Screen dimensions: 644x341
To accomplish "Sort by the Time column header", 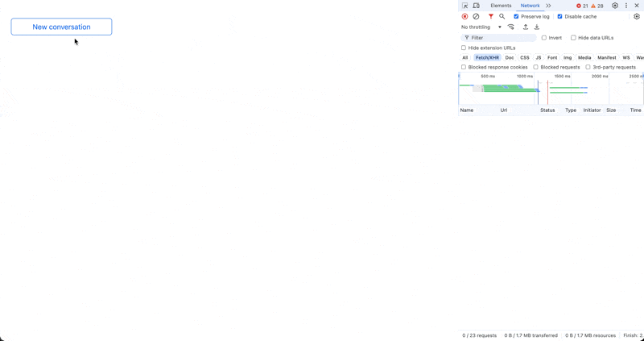I will pyautogui.click(x=635, y=110).
